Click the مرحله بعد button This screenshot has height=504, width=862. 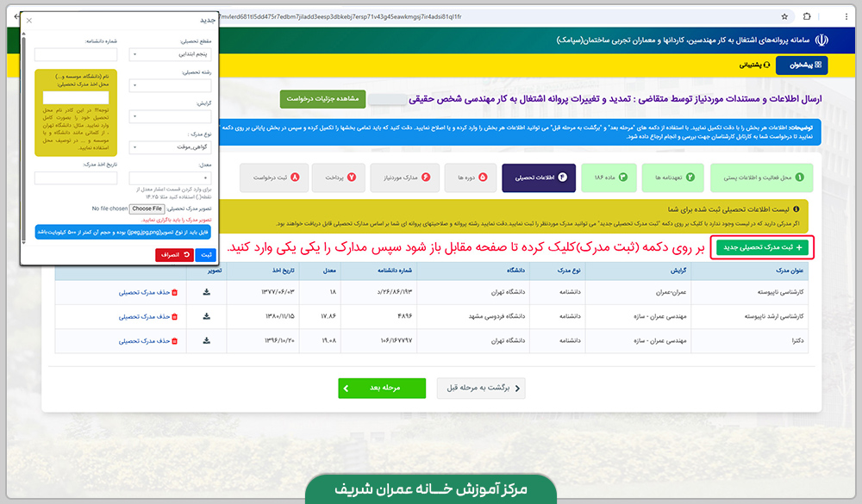click(x=381, y=388)
